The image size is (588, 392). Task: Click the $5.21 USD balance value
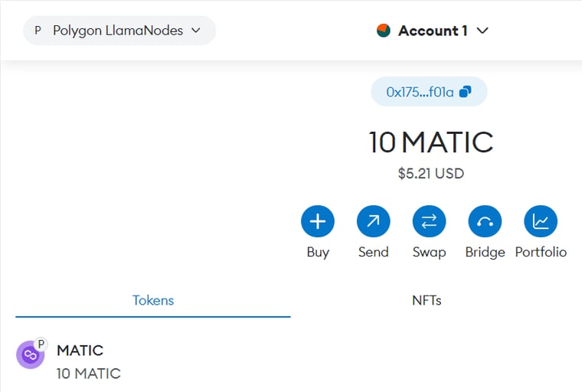click(431, 173)
